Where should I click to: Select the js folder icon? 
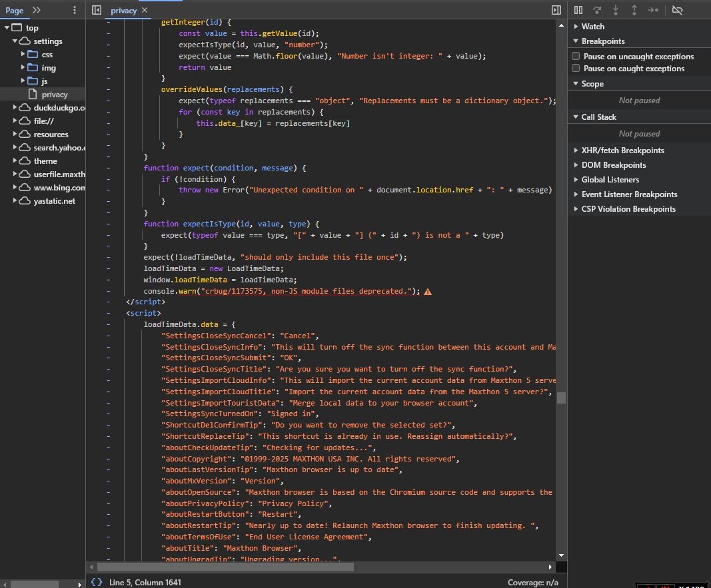33,81
